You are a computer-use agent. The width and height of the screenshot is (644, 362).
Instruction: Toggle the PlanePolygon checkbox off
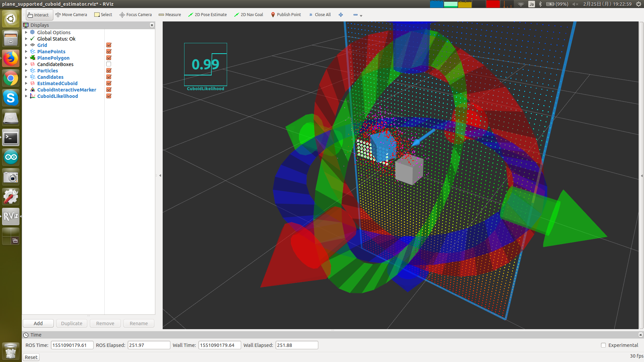coord(109,58)
